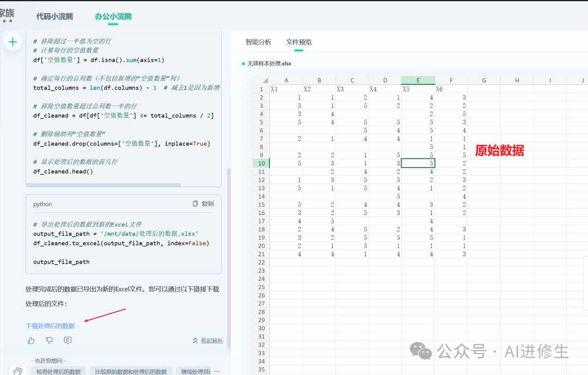Click the 下载处理后的数据 download link
Viewport: 588px width, 375px height.
click(x=50, y=325)
